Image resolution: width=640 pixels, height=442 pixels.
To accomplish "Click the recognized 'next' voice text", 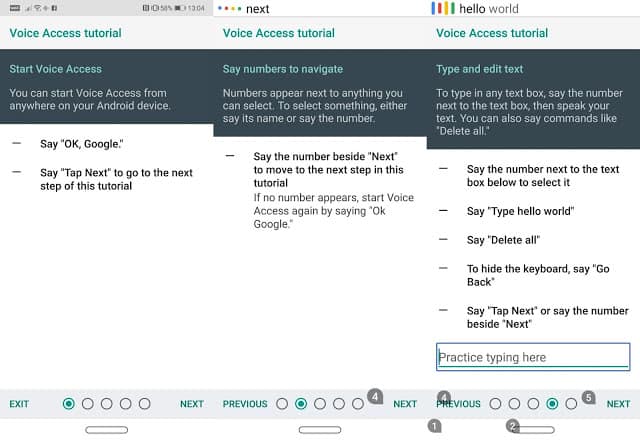I will tap(258, 9).
